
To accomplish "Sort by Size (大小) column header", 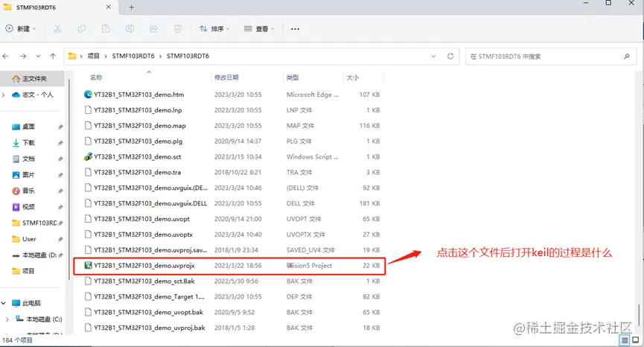I will (352, 77).
